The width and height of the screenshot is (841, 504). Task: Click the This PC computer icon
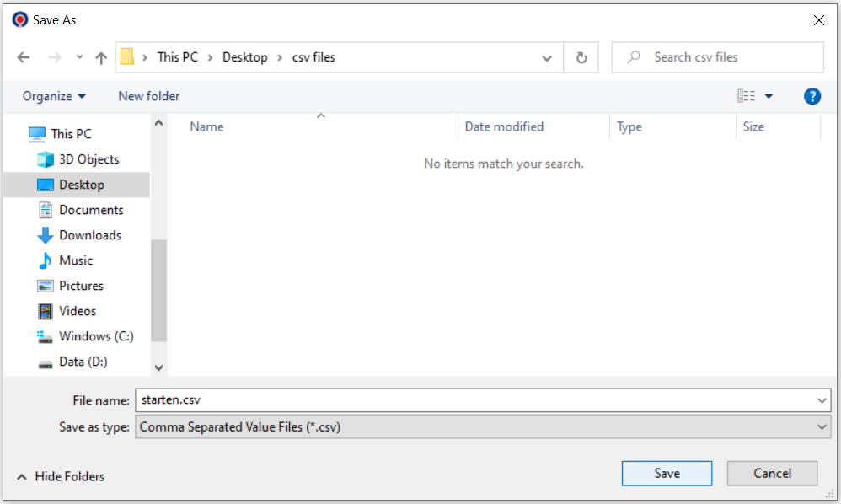click(37, 134)
